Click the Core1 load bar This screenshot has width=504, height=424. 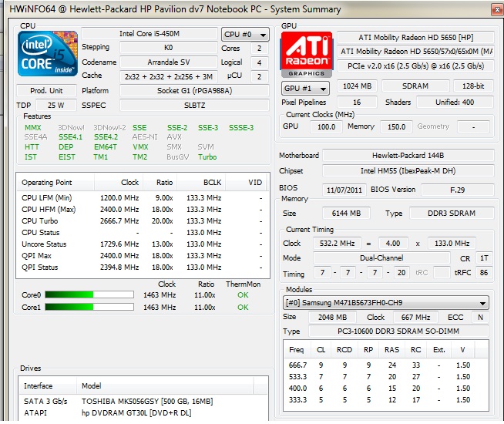click(x=89, y=307)
